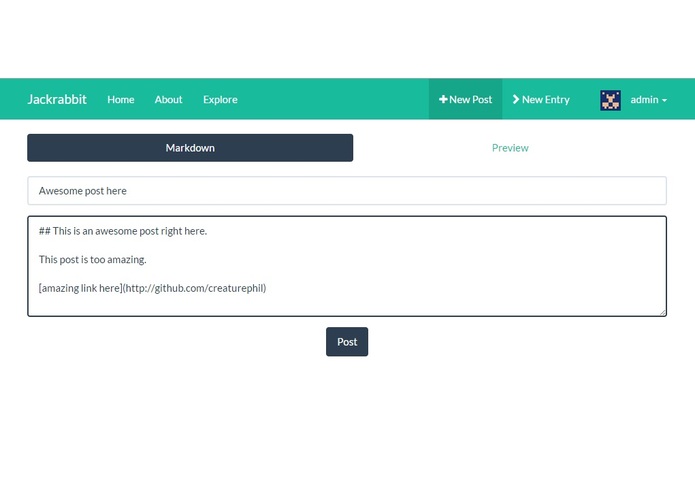The image size is (695, 494).
Task: Open the About page
Action: point(168,100)
